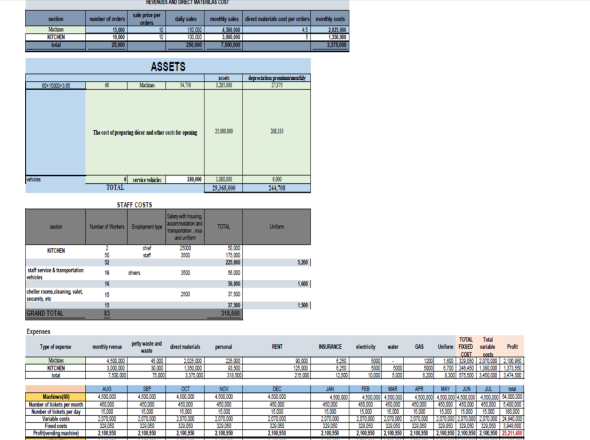590x440 pixels.
Task: Click the STAFF COSTS heading
Action: click(134, 205)
